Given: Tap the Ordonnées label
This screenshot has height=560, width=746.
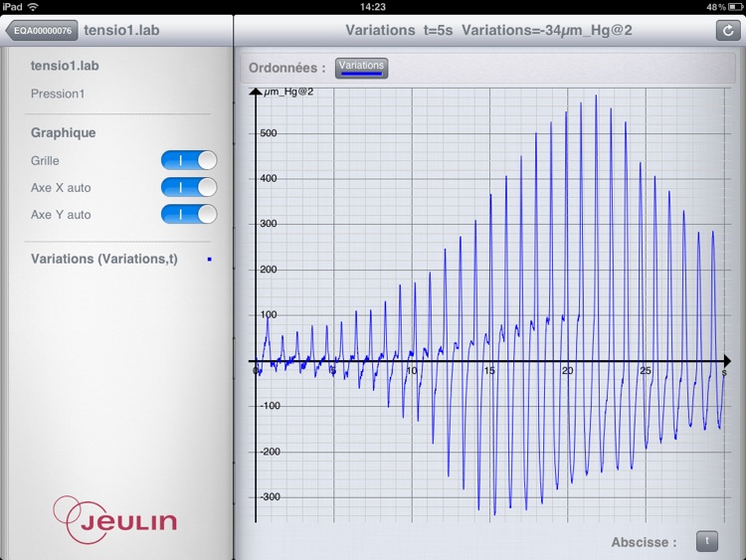Looking at the screenshot, I should point(287,68).
